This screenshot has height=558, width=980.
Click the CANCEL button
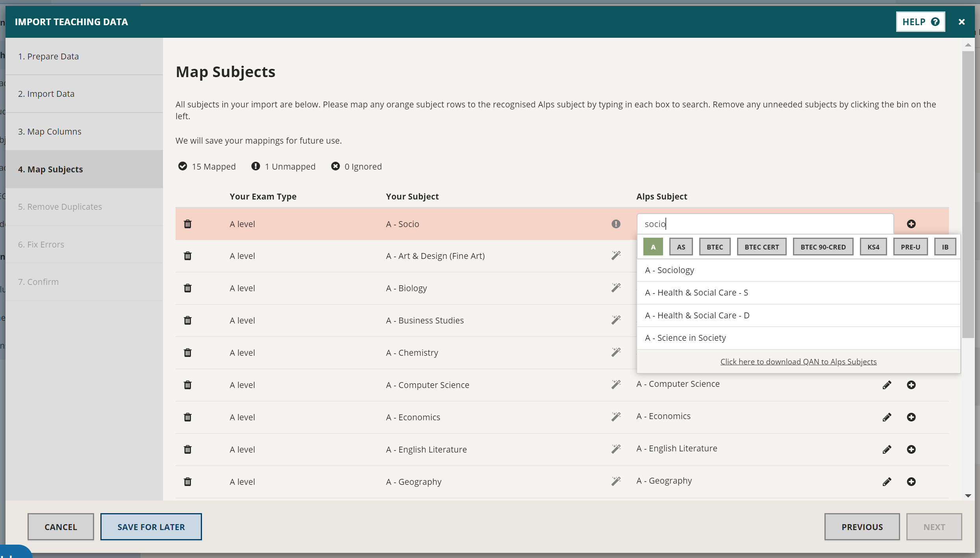coord(61,527)
